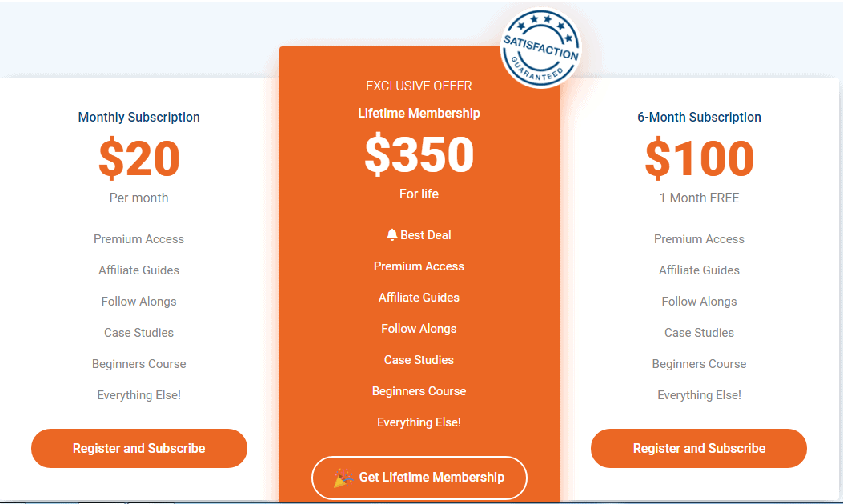The width and height of the screenshot is (843, 504).
Task: Click the party popper icon on lifetime button
Action: click(x=343, y=478)
